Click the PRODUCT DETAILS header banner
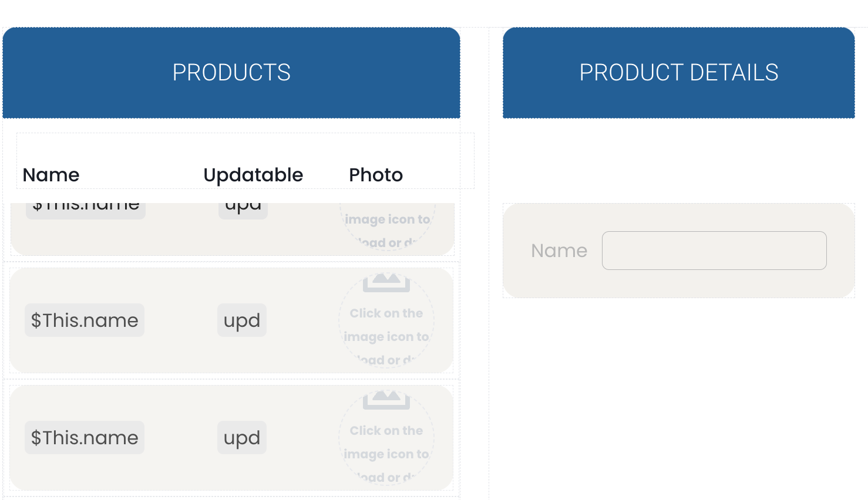The width and height of the screenshot is (868, 500). (678, 73)
